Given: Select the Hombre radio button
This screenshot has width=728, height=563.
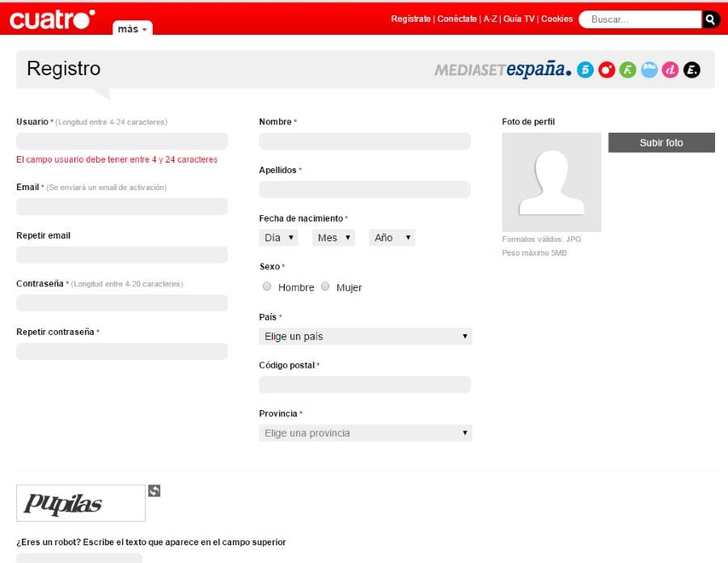Looking at the screenshot, I should click(267, 286).
